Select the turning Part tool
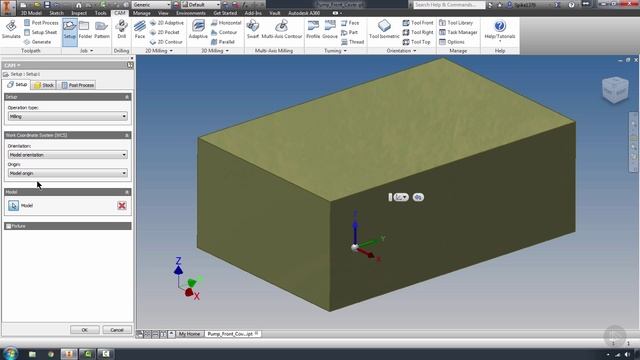640x360 pixels. 349,32
